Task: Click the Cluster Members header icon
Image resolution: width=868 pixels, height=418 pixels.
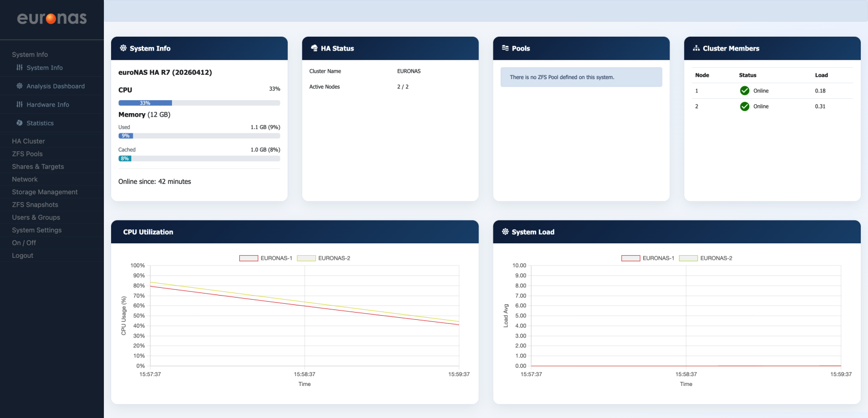Action: coord(696,48)
